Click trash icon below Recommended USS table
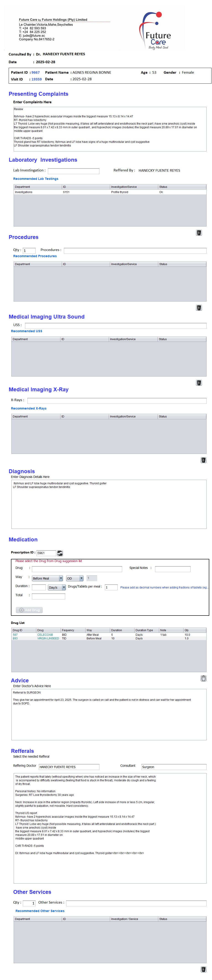The width and height of the screenshot is (212, 980). tap(199, 382)
